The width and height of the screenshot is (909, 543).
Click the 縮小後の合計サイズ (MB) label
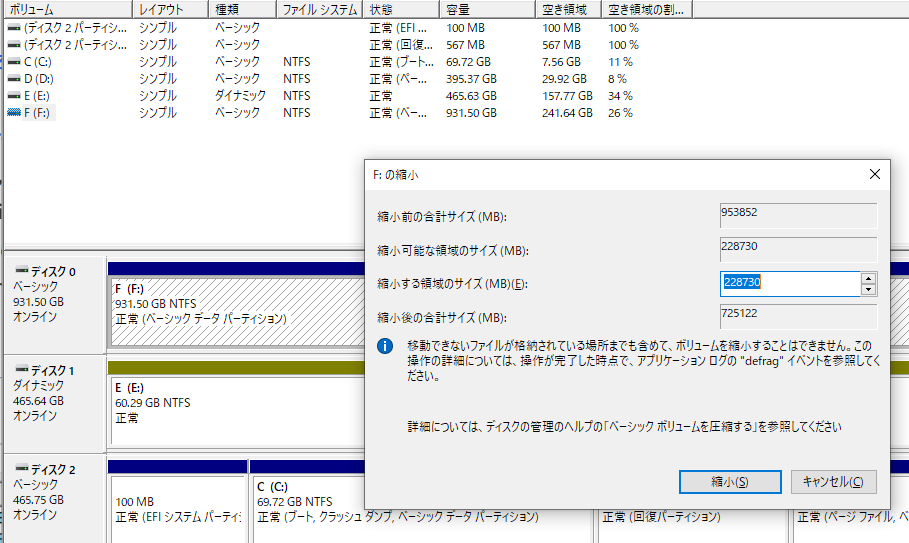[442, 318]
